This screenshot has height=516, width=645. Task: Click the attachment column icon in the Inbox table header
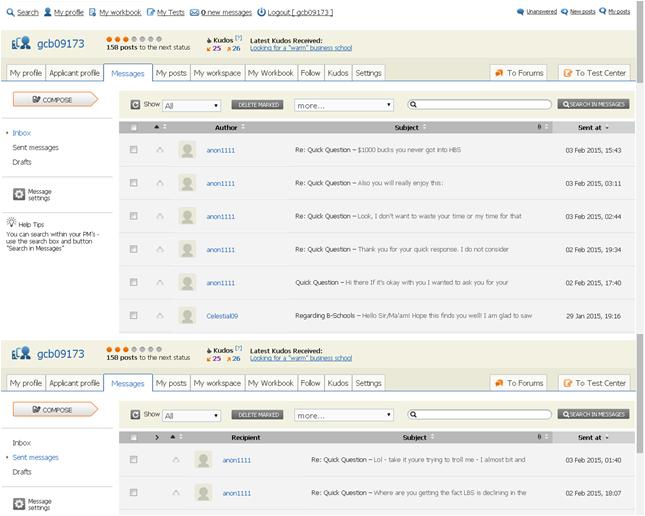tap(539, 127)
